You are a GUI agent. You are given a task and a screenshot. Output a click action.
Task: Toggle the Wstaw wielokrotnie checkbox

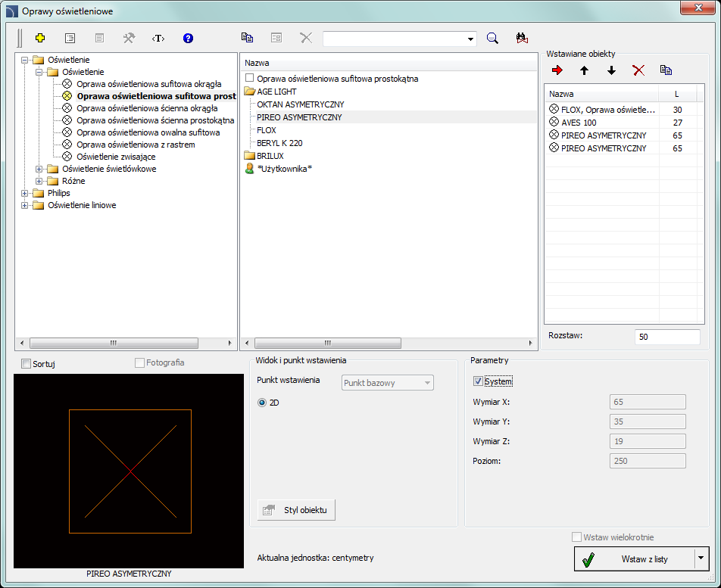[576, 537]
